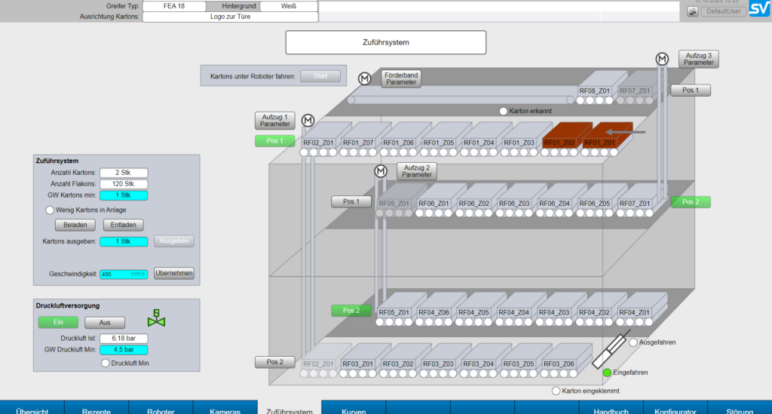
Task: Click the Aufzug 2 motor icon
Action: point(381,172)
